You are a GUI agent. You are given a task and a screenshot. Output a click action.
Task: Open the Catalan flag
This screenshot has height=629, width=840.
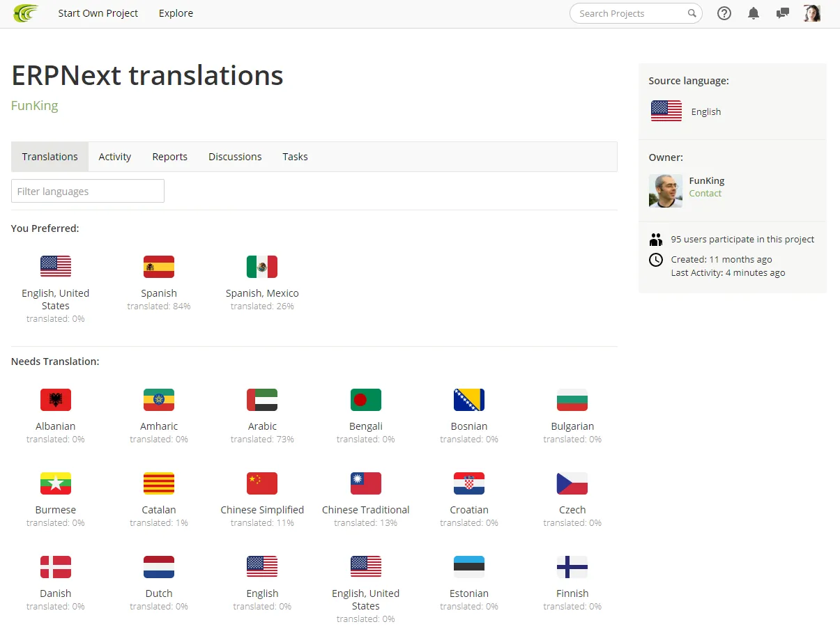(159, 483)
